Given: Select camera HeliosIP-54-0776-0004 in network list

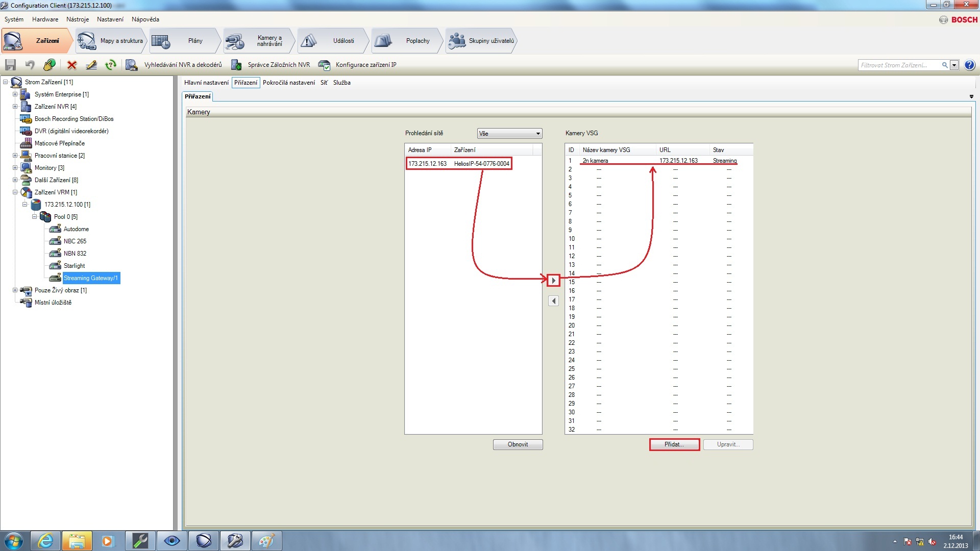Looking at the screenshot, I should click(459, 164).
